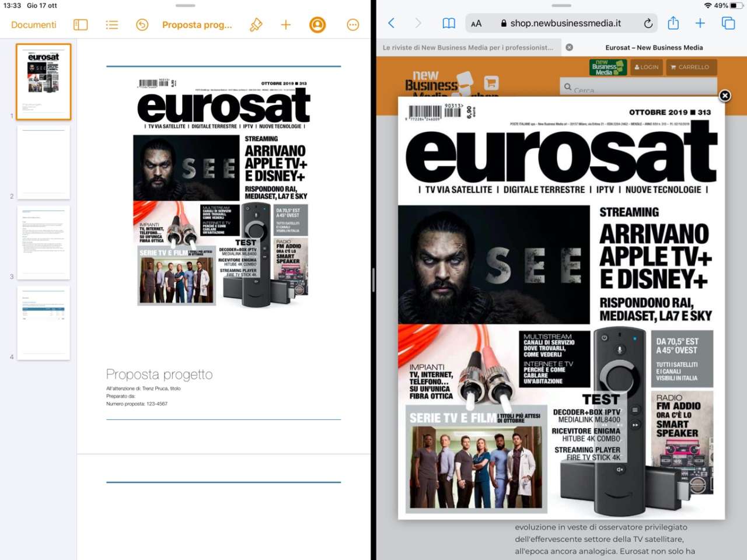Open the format paintbrush tool
This screenshot has width=747, height=560.
coord(256,24)
